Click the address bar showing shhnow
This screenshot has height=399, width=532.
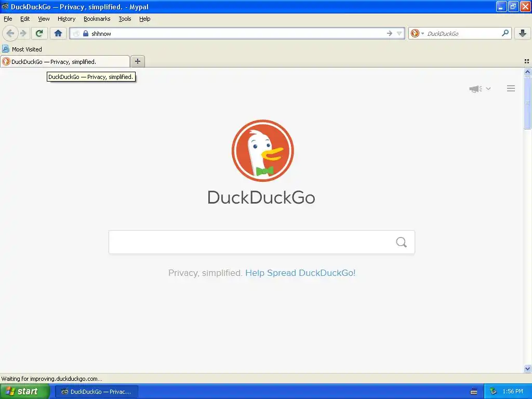pyautogui.click(x=237, y=33)
